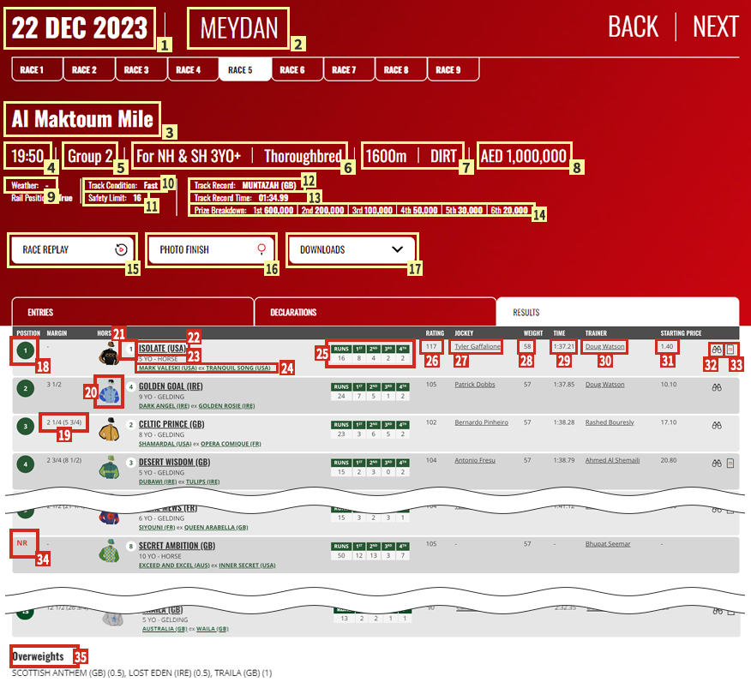Click the Back navigation link
This screenshot has height=700, width=751.
click(x=633, y=27)
